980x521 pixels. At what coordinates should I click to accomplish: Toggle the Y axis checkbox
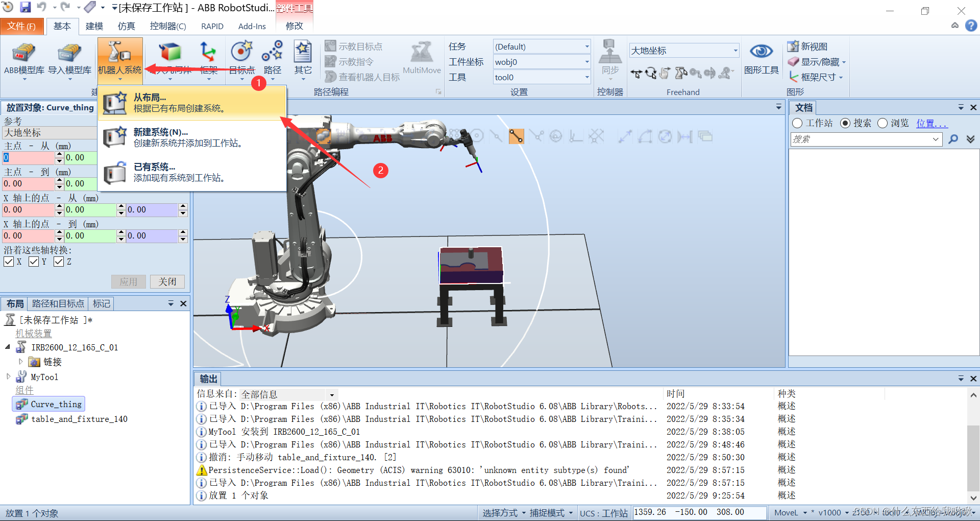coord(34,262)
